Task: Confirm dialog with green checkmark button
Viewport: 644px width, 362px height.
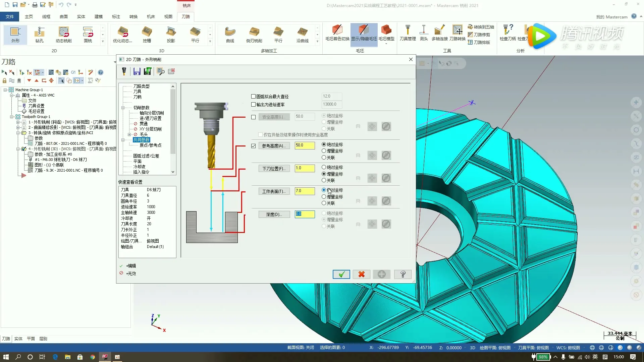Action: tap(341, 274)
